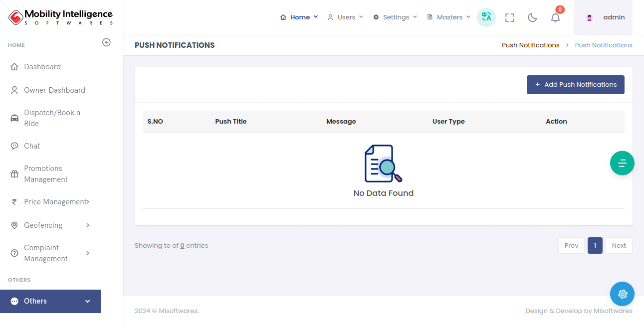Click the Next pagination button
Viewport: 644px width, 326px height.
619,245
